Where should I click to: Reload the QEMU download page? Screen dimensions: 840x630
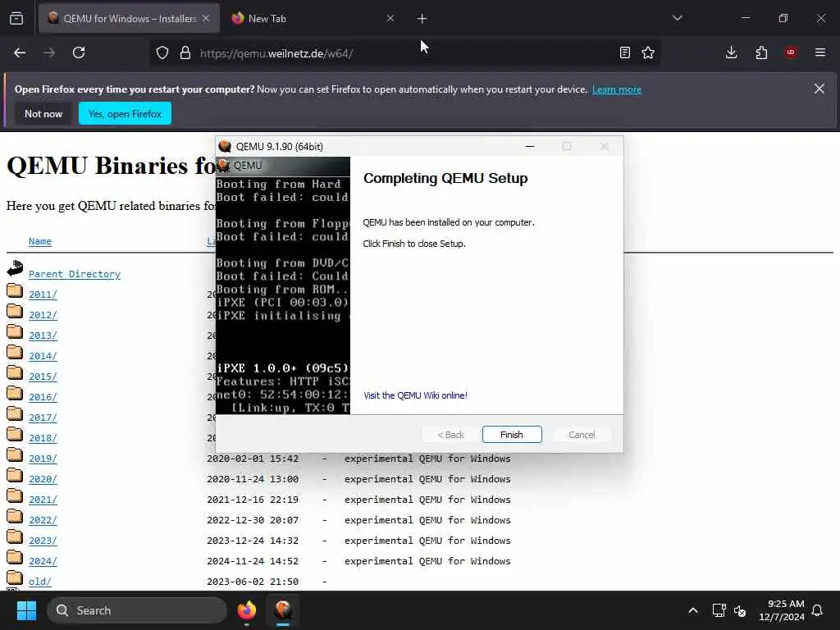pos(79,52)
